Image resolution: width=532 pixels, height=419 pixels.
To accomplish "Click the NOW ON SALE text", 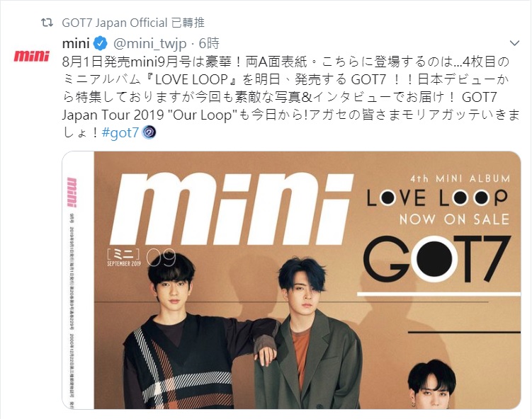I will click(454, 219).
